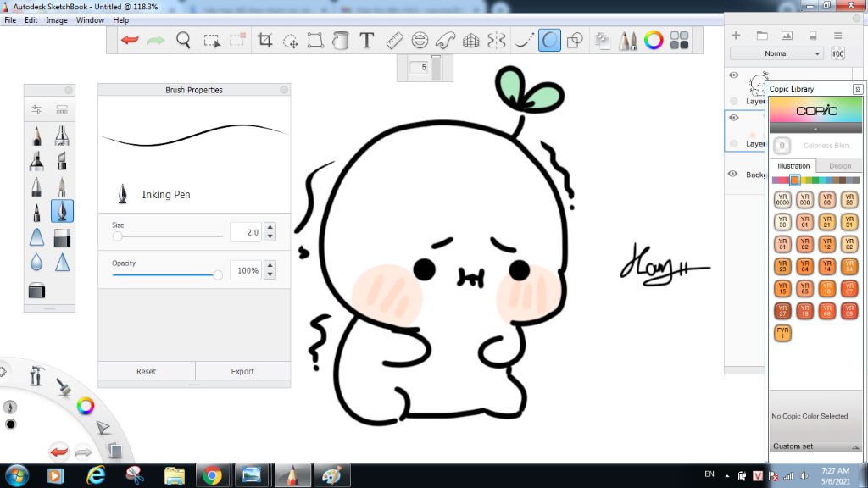Toggle the Steady Stroke tool
This screenshot has width=868, height=488.
click(523, 40)
